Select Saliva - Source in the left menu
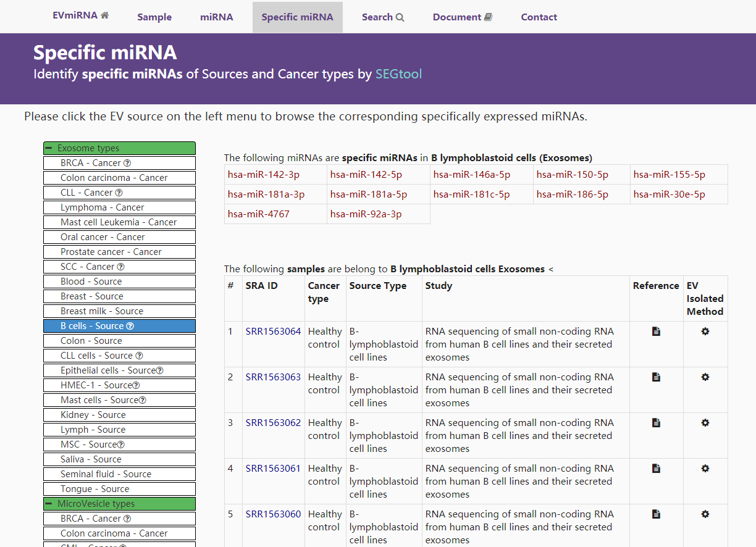 [119, 459]
